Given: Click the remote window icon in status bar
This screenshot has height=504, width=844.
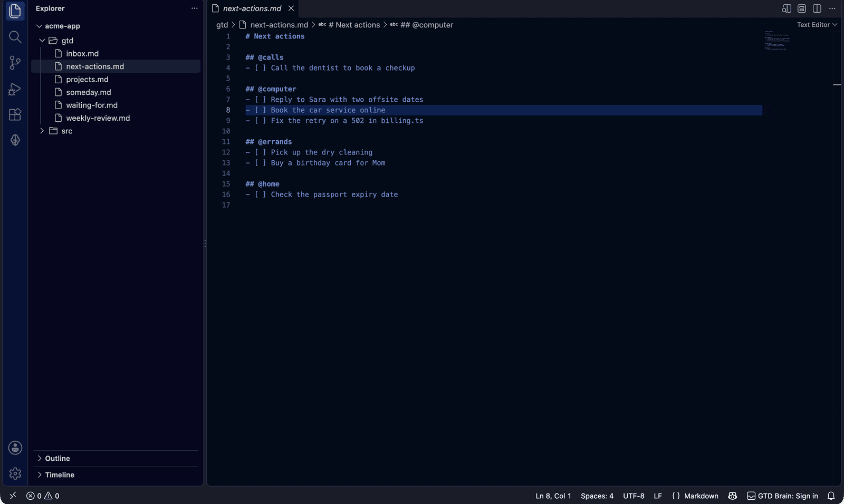Looking at the screenshot, I should click(13, 496).
